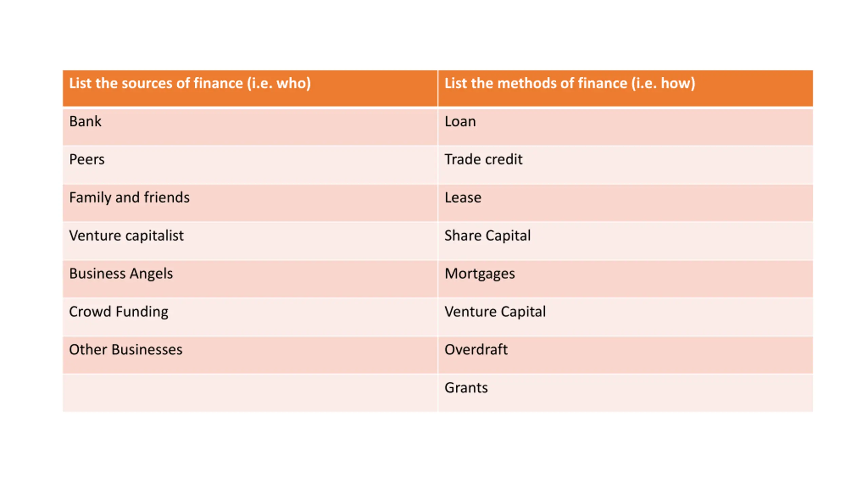This screenshot has width=868, height=488.
Task: Select the Loan table cell
Action: [625, 127]
